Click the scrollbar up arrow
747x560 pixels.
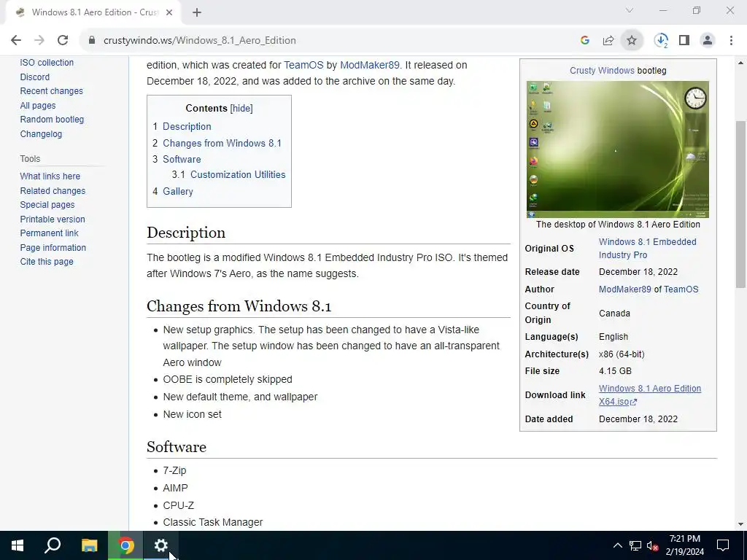[740, 63]
